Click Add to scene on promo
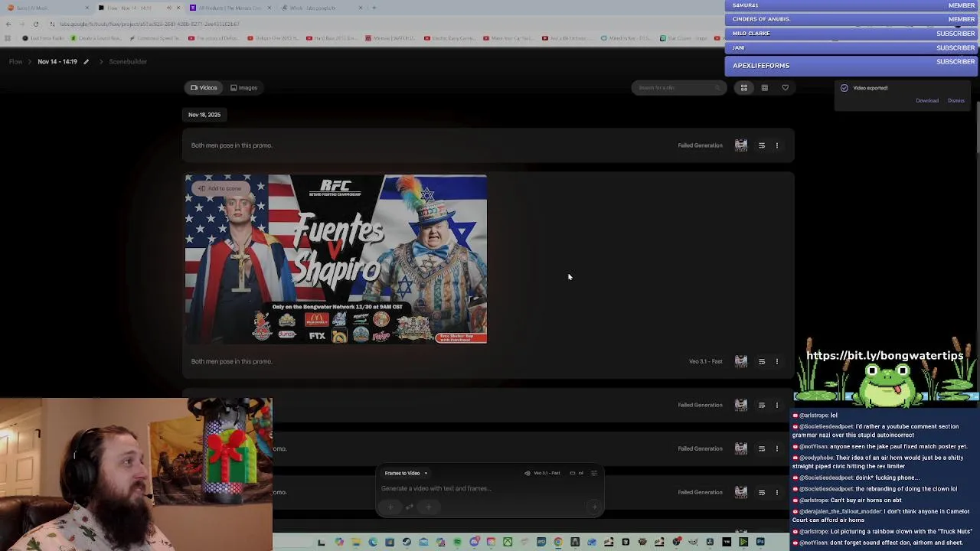The height and width of the screenshot is (551, 980). coord(220,188)
